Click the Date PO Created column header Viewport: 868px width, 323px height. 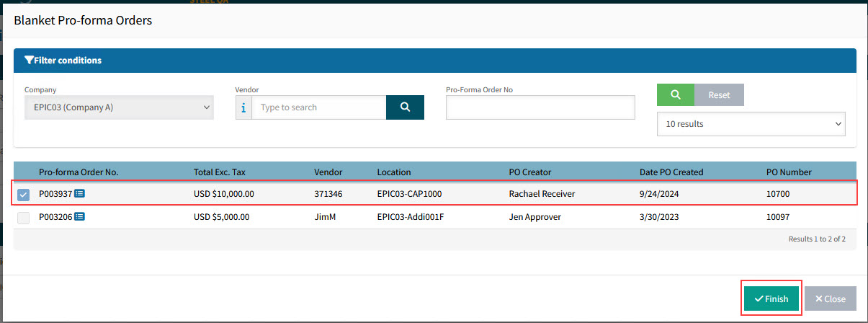[x=671, y=172]
